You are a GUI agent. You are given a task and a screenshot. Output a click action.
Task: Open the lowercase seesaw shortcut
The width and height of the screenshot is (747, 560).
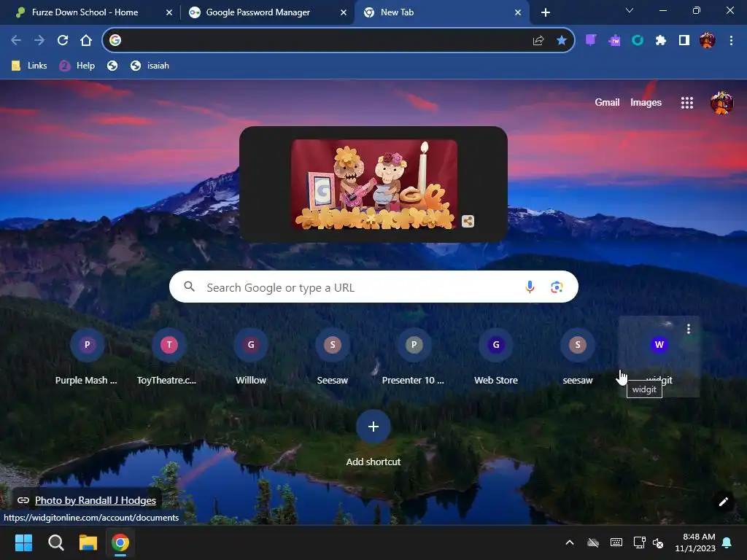point(578,356)
